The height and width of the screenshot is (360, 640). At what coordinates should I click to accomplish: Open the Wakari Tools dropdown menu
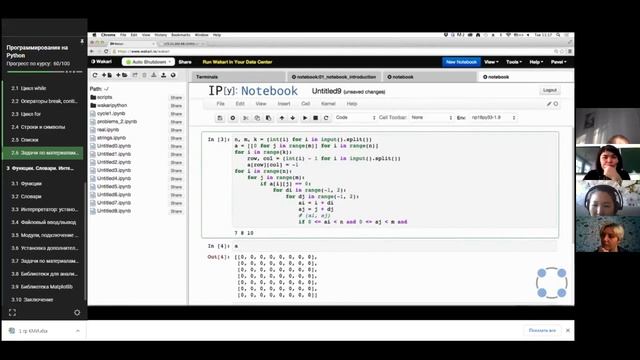click(x=514, y=62)
